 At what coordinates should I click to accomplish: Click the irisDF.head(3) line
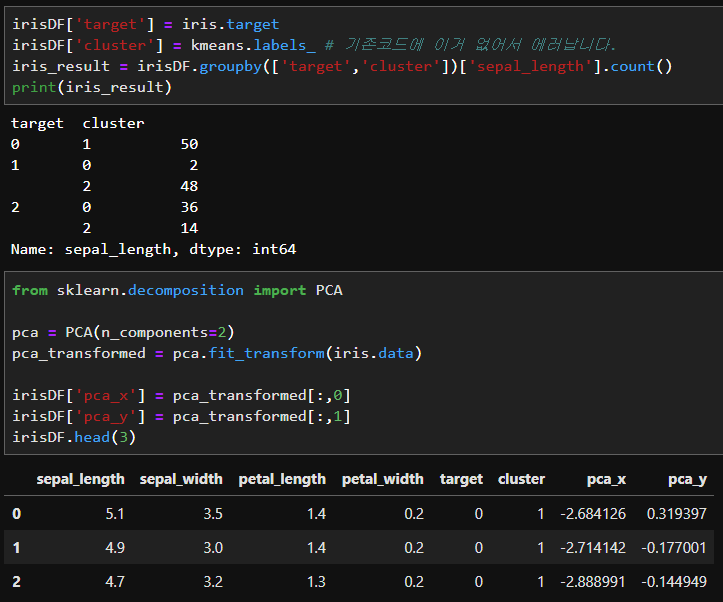[74, 437]
